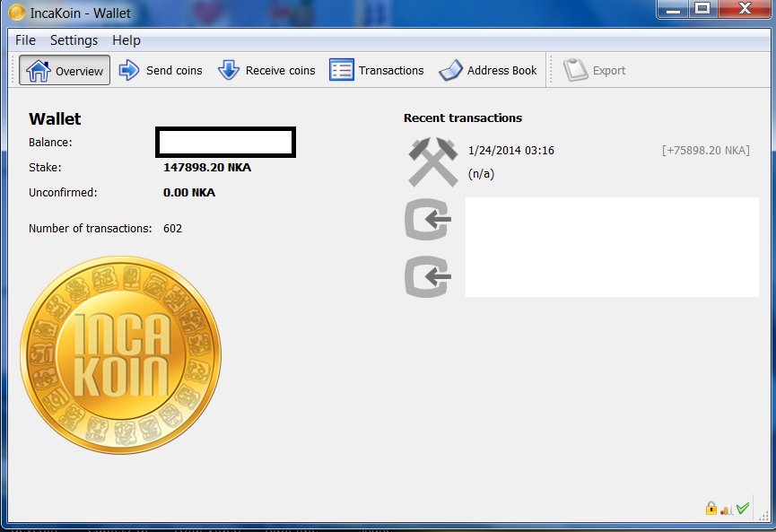Click the +75898.20 NKA transaction amount
This screenshot has width=776, height=532.
pos(706,151)
